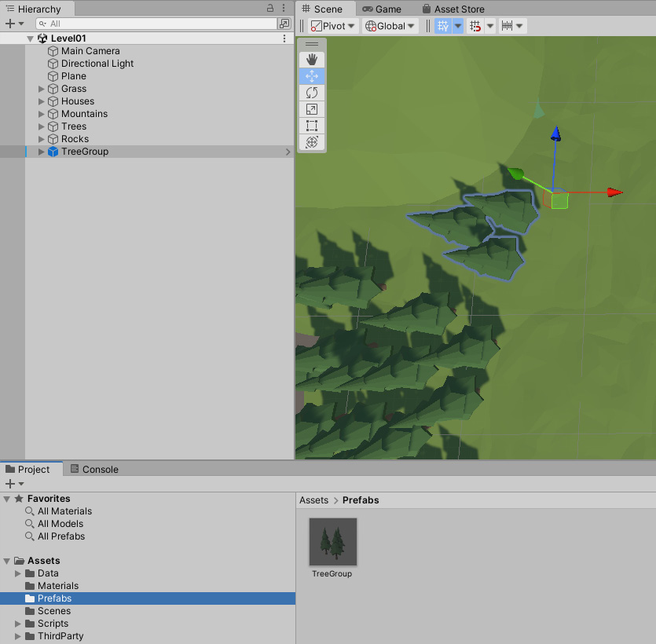Open the Global handle rotation dropdown
This screenshot has width=656, height=644.
[390, 26]
